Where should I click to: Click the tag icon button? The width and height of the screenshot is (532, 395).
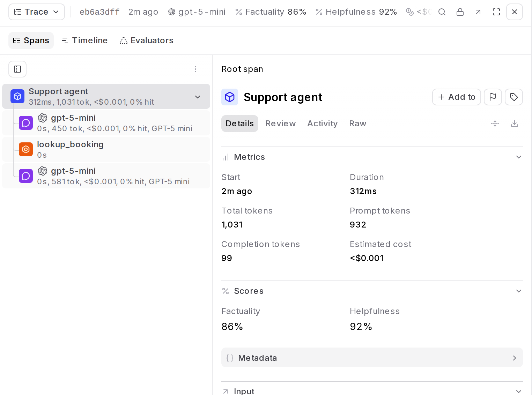tap(514, 97)
